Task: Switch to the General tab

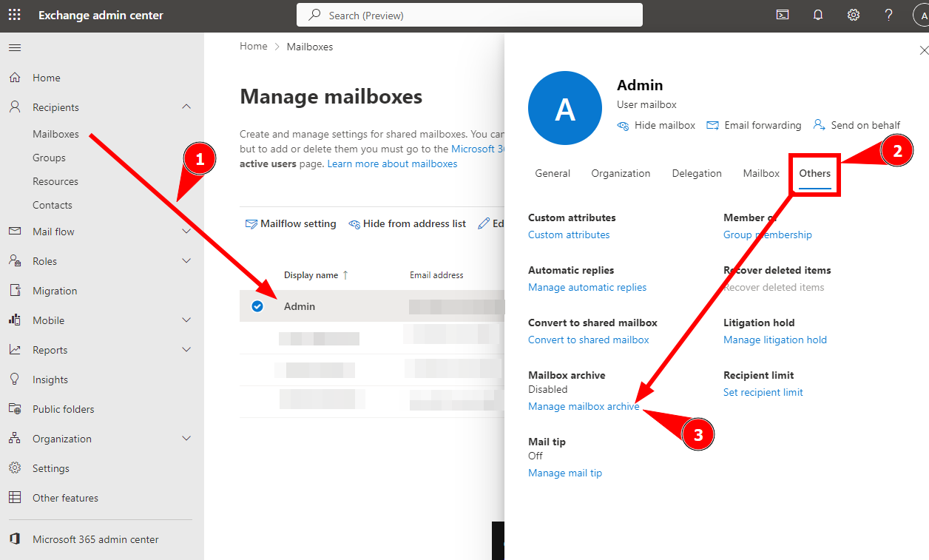Action: 553,173
